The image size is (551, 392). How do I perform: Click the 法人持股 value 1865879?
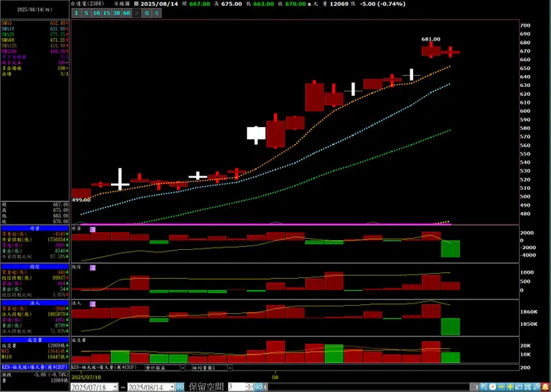tap(56, 314)
